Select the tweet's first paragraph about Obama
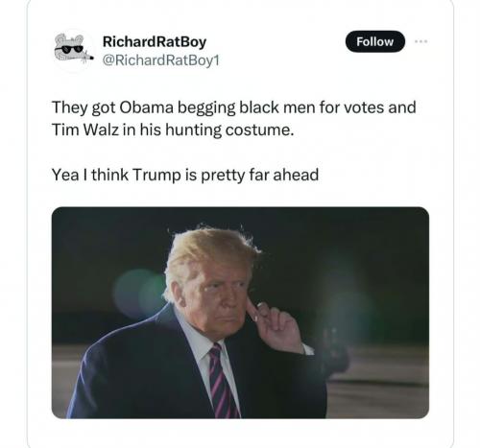Image resolution: width=480 pixels, height=448 pixels. tap(234, 119)
